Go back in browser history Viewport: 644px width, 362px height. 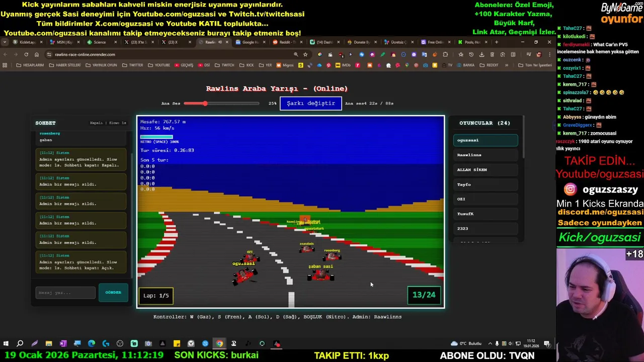(6, 54)
